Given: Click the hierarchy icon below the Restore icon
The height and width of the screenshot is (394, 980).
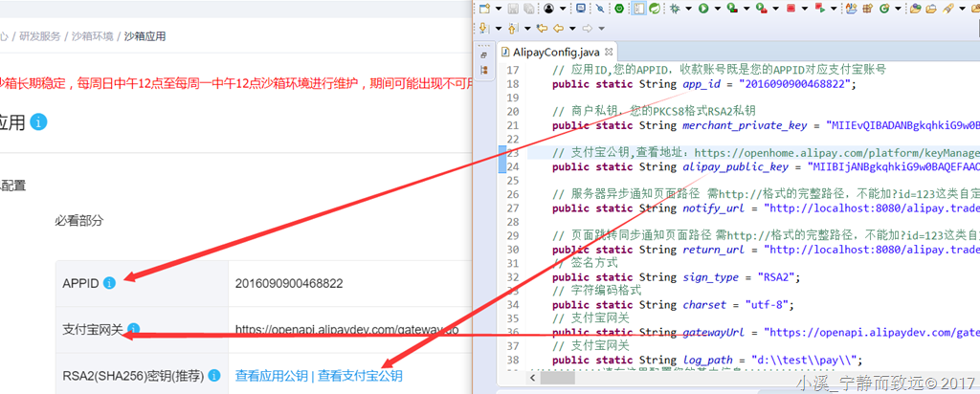Looking at the screenshot, I should click(484, 71).
